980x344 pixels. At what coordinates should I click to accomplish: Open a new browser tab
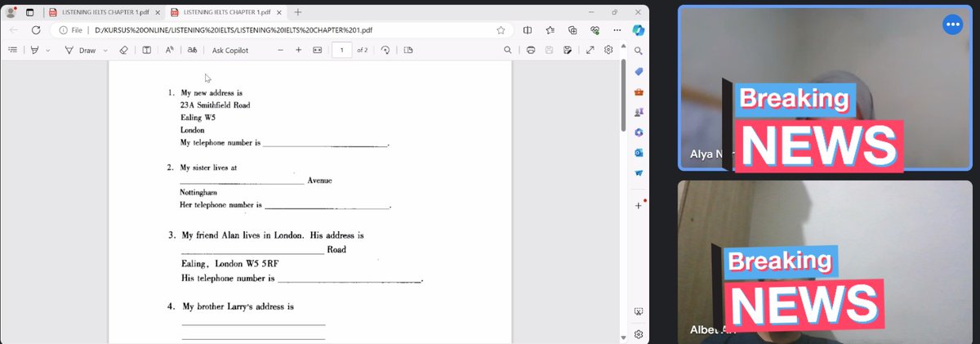(298, 12)
